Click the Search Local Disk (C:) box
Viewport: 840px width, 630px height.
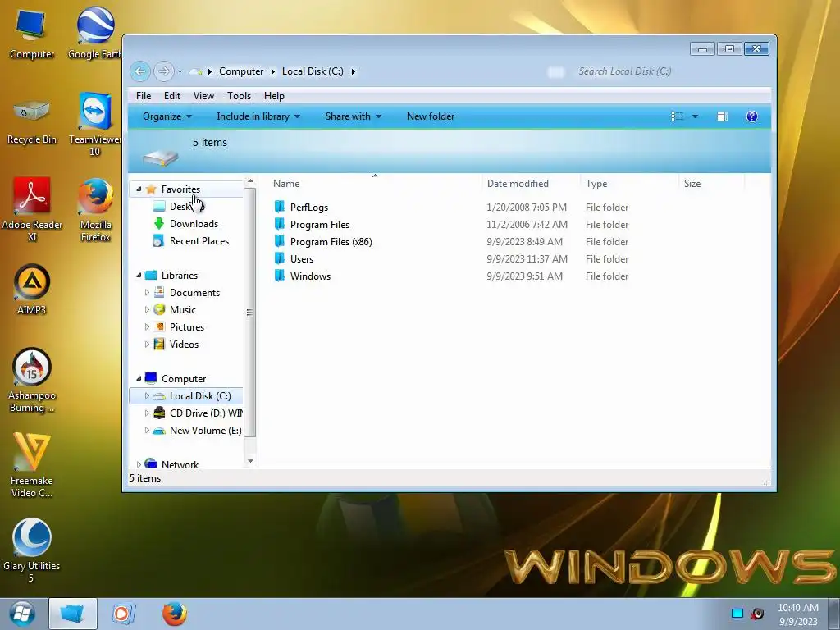point(658,71)
